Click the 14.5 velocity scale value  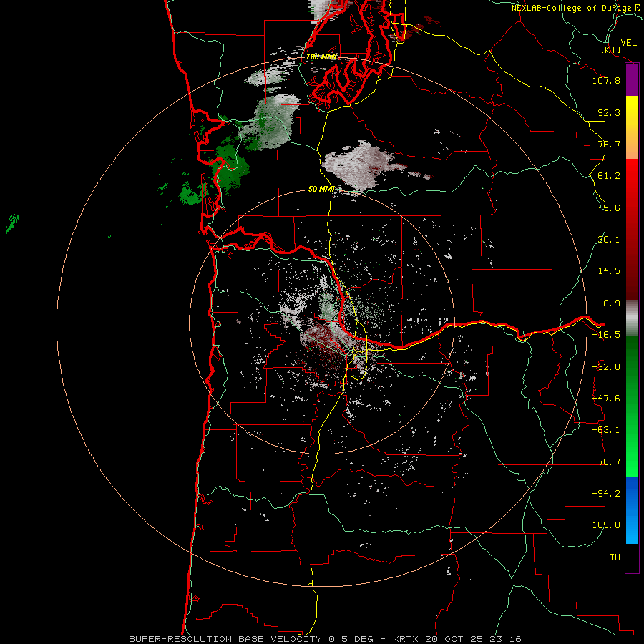click(609, 271)
